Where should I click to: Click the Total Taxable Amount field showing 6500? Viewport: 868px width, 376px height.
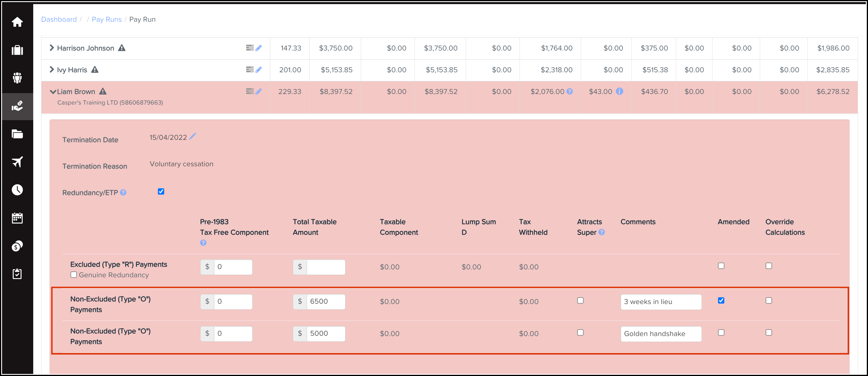point(325,301)
